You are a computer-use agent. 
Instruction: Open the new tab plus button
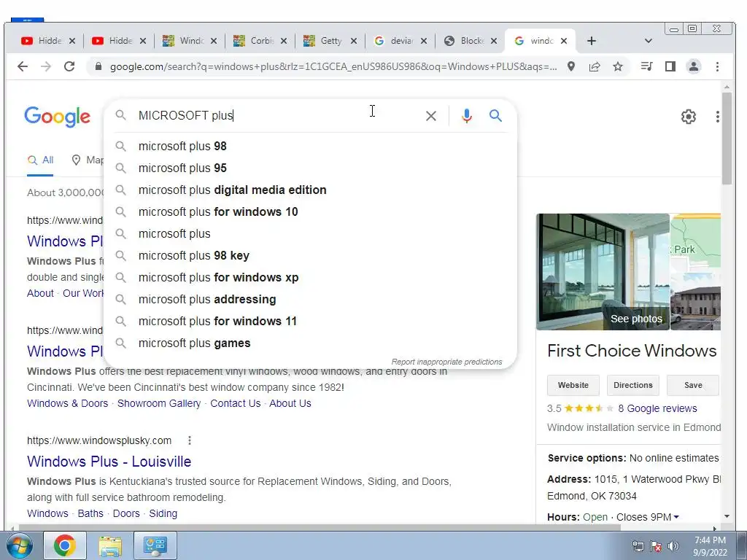[591, 41]
